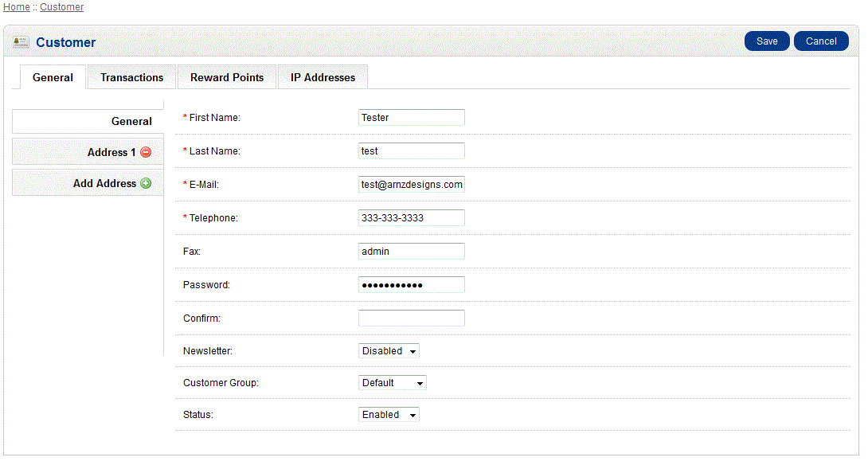Follow the Customer breadcrumb link
Screen dimensions: 868x465
(61, 7)
